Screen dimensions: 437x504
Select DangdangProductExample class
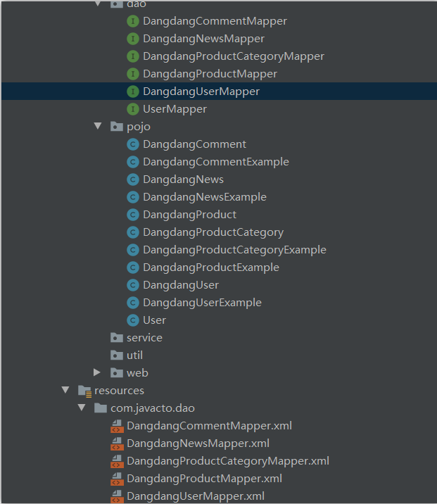211,267
